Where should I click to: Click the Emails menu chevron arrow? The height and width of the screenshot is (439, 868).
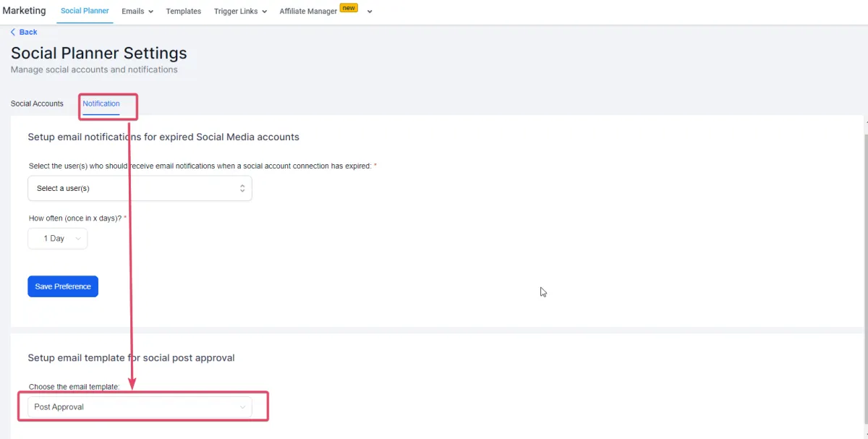[150, 12]
